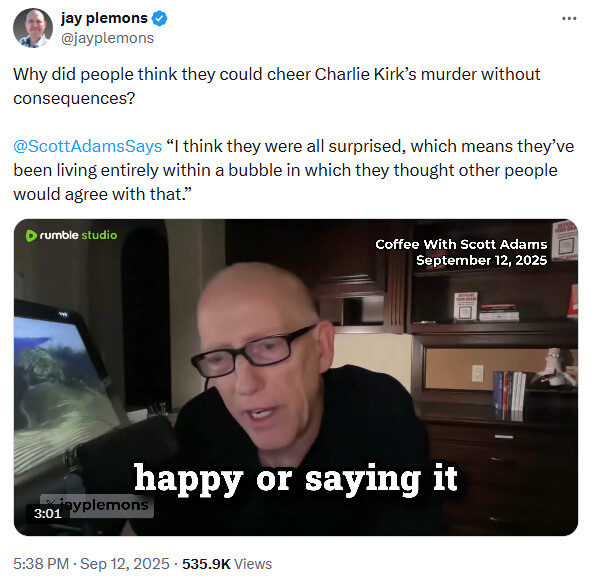Viewport: 595px width, 582px height.
Task: Click the tweet text about Charlie Kirk
Action: pos(277,86)
